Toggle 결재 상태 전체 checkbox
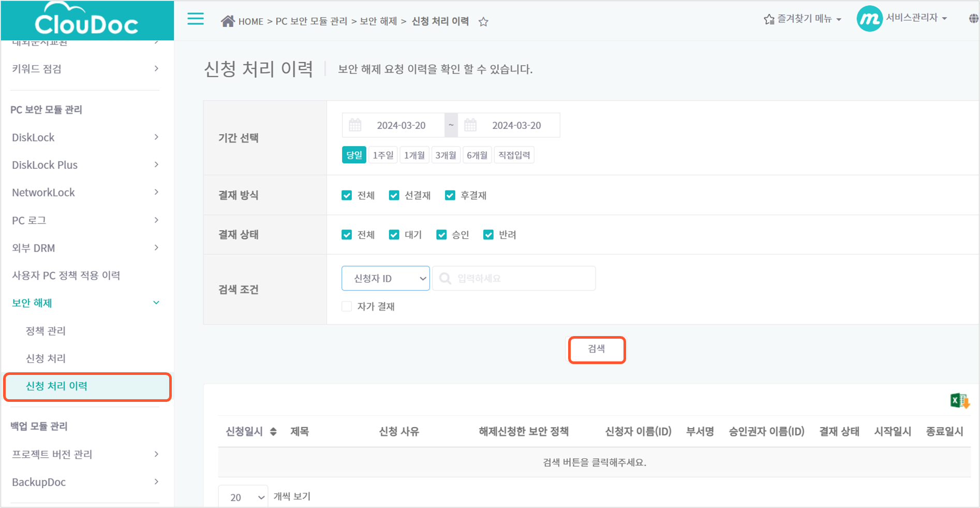Screen dimensions: 980x508 pos(347,235)
